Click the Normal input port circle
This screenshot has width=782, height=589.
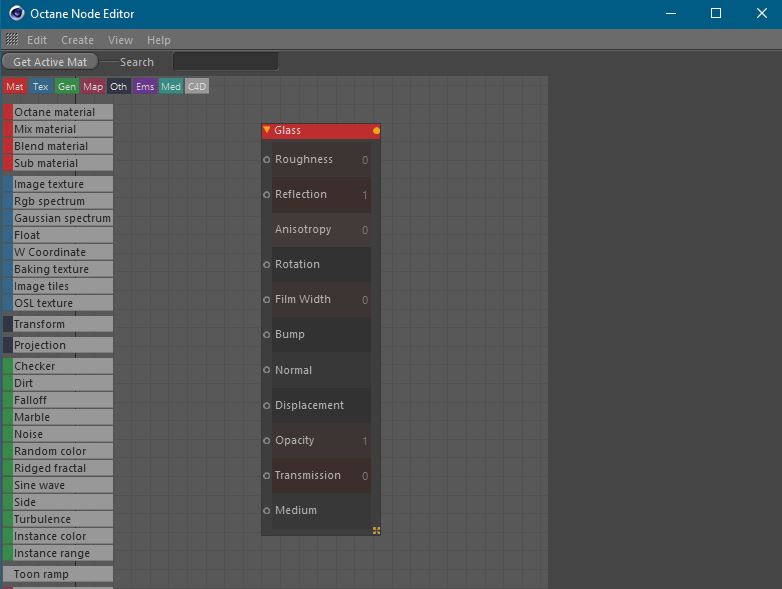266,370
